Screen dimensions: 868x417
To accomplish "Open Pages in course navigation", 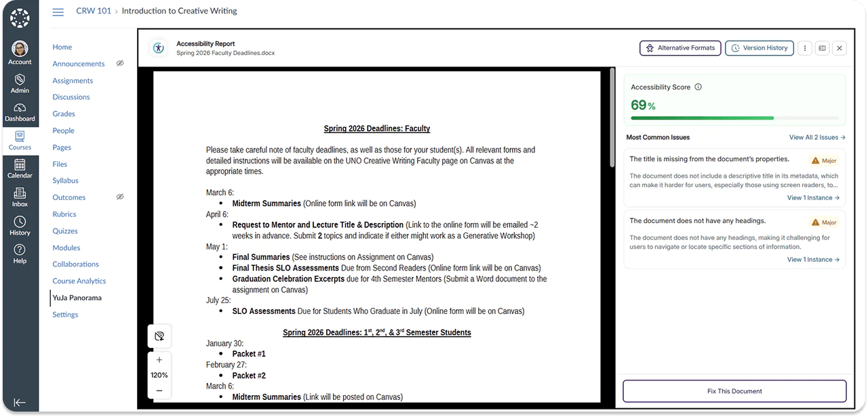I will pos(62,147).
